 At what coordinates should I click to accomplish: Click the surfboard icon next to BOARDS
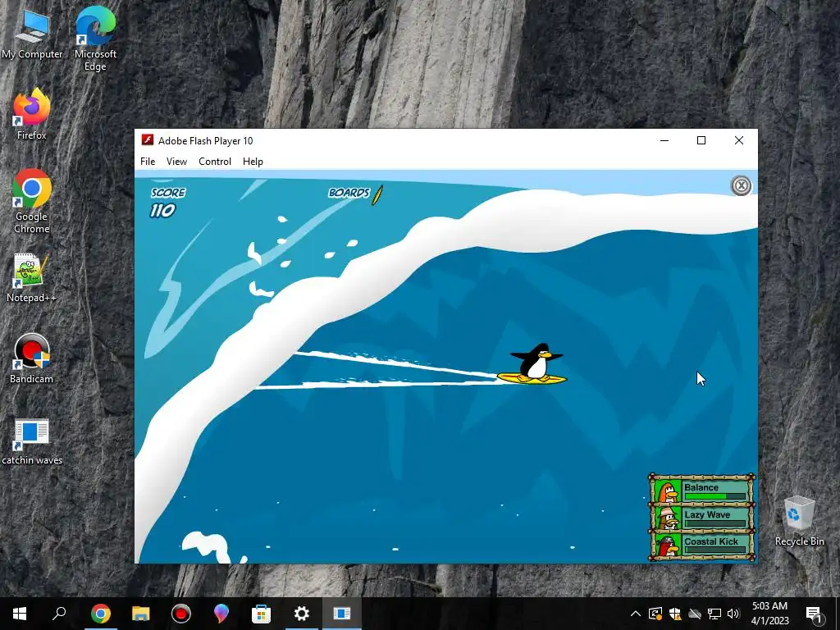tap(377, 195)
